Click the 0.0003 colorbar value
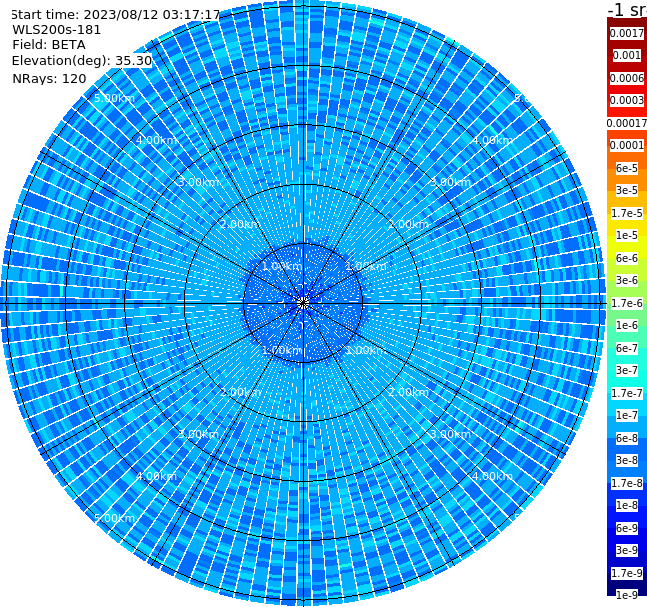The height and width of the screenshot is (607, 647). (627, 100)
